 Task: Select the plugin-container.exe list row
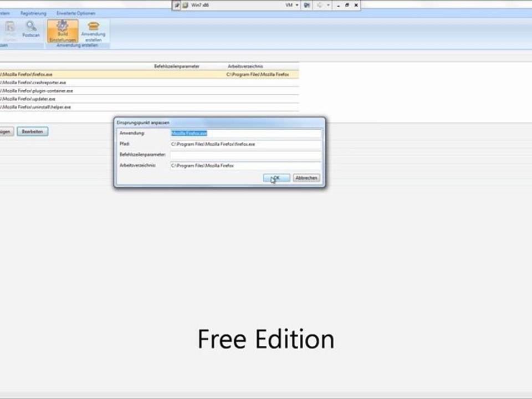[x=149, y=90]
